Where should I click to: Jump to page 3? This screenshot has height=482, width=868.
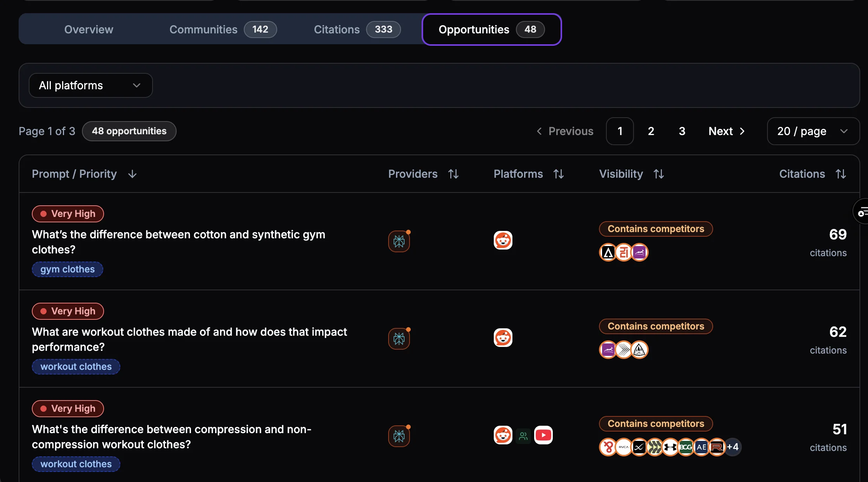click(x=682, y=131)
